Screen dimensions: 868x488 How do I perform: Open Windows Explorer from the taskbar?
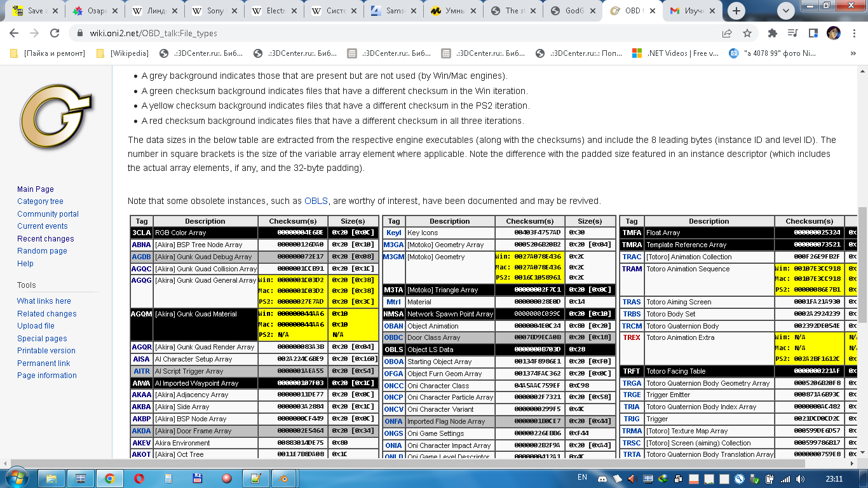(x=51, y=478)
